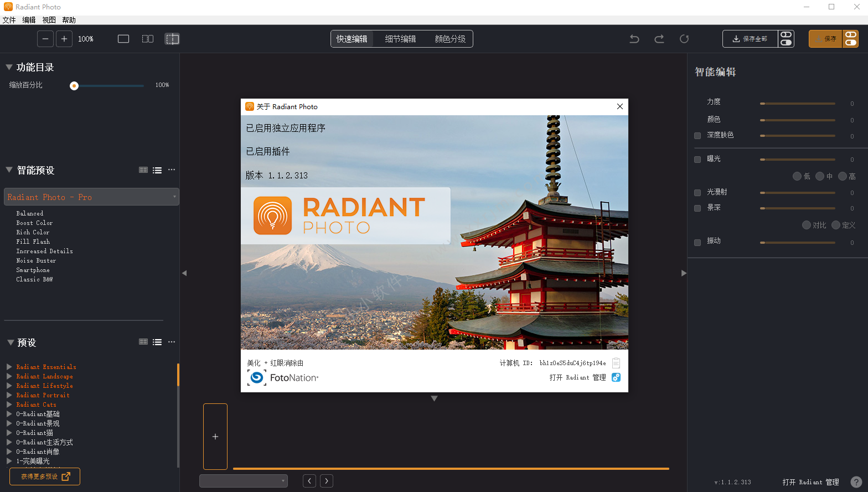Go to next image arrow button

(x=327, y=481)
